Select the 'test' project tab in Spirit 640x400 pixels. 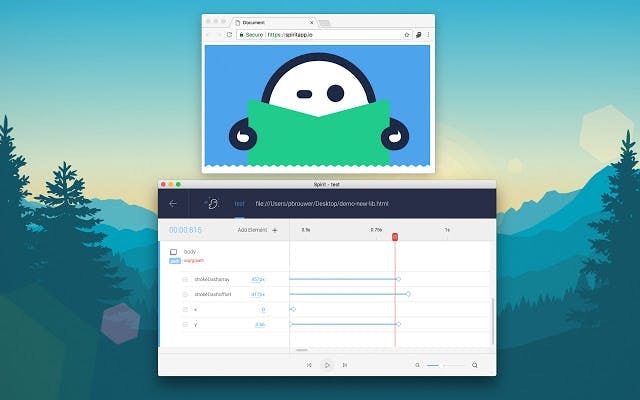tap(240, 204)
